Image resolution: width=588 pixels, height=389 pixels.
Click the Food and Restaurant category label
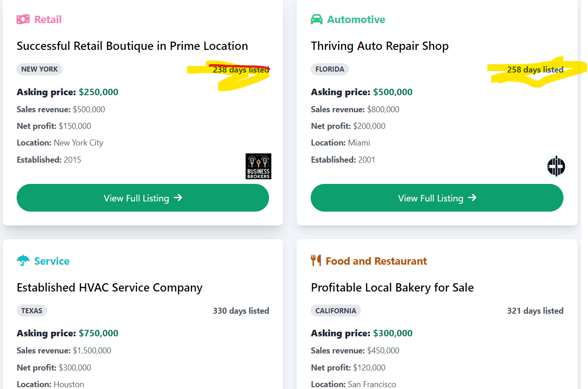click(x=376, y=261)
